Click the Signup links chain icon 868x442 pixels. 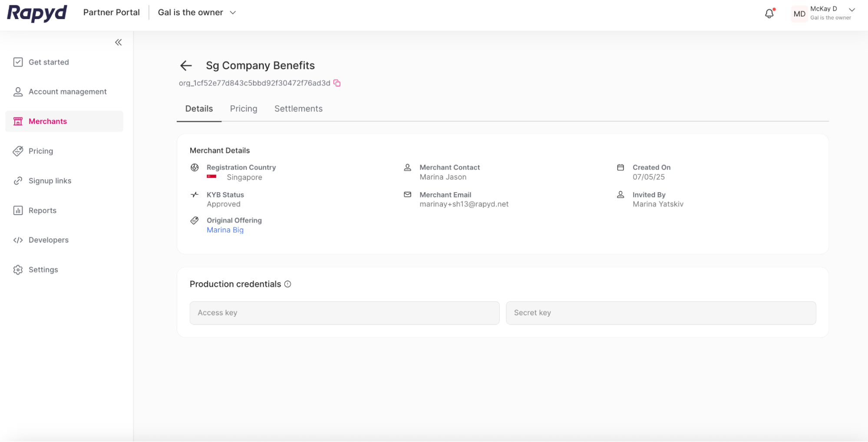pyautogui.click(x=18, y=180)
